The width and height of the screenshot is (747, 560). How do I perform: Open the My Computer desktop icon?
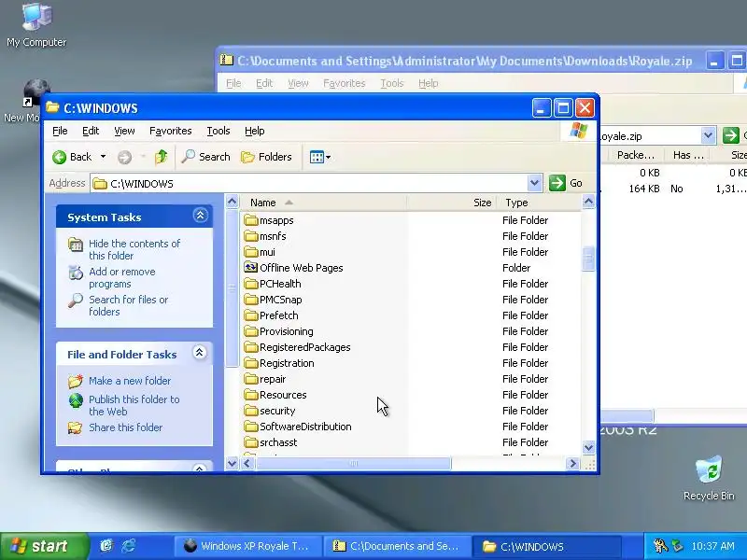click(36, 25)
